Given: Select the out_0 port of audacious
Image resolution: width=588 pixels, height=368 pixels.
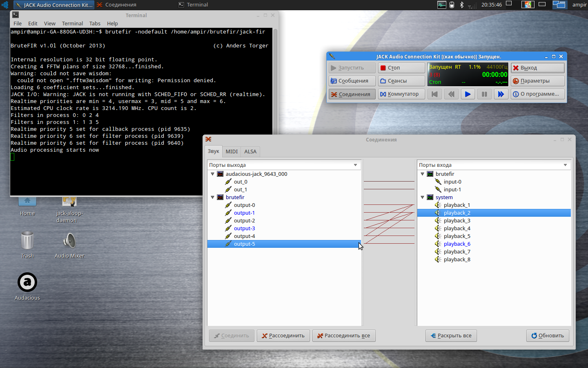Looking at the screenshot, I should (x=240, y=182).
